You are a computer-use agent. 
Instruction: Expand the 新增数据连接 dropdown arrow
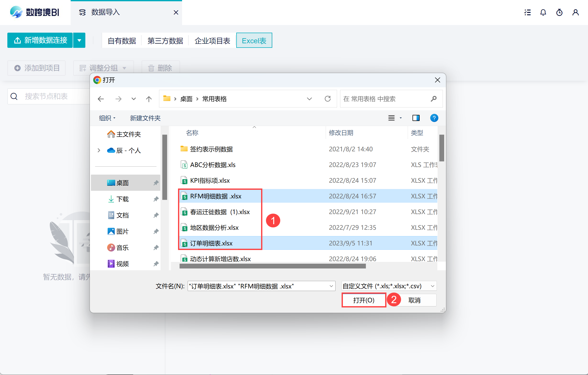tap(79, 40)
